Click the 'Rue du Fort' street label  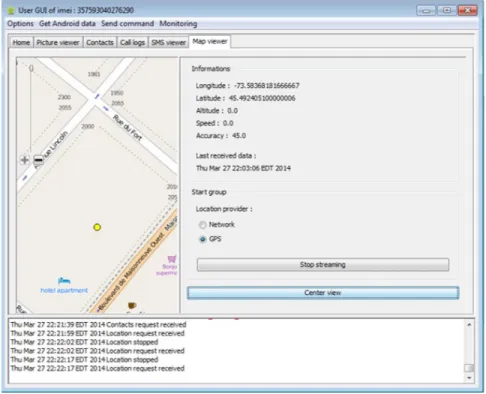coord(127,128)
